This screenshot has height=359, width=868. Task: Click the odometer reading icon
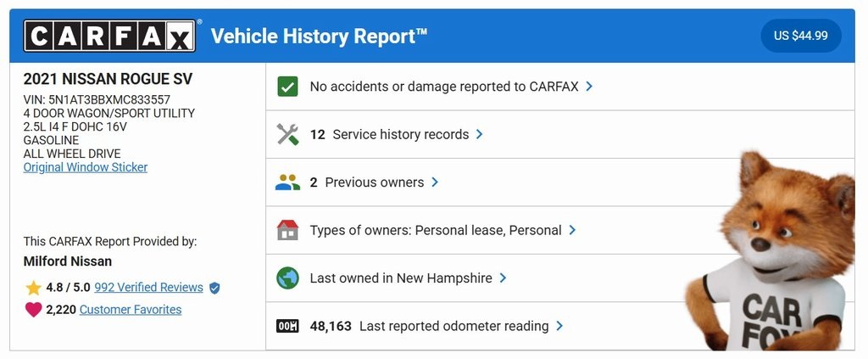[x=288, y=326]
